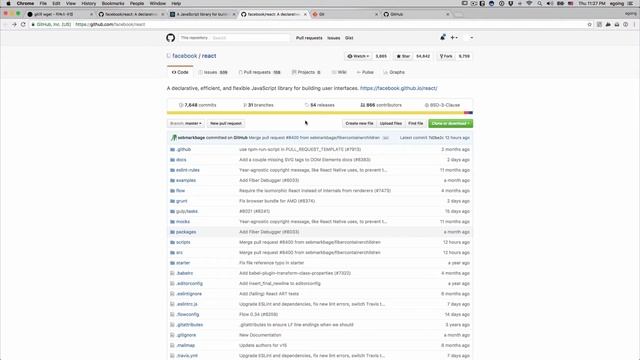Open the mocks folder
The width and height of the screenshot is (640, 360).
pyautogui.click(x=182, y=221)
